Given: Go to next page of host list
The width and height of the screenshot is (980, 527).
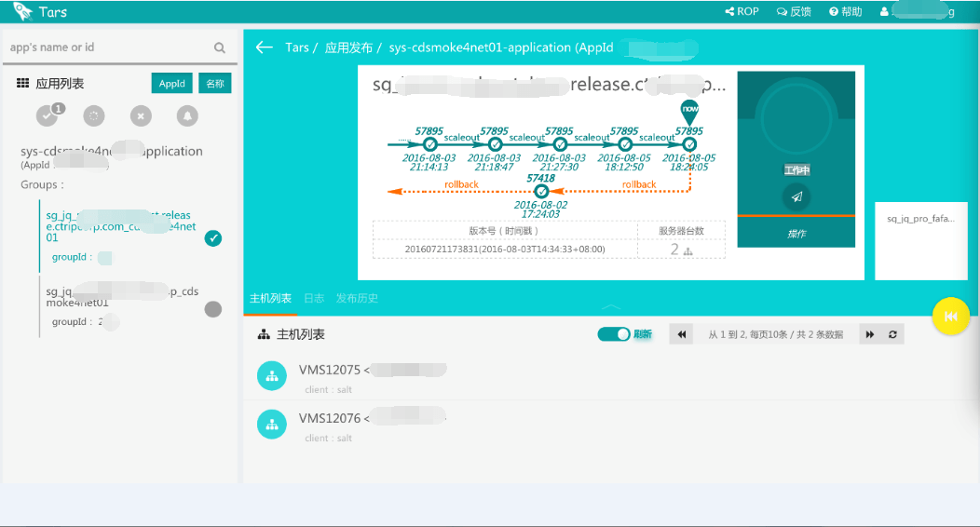Looking at the screenshot, I should 870,334.
